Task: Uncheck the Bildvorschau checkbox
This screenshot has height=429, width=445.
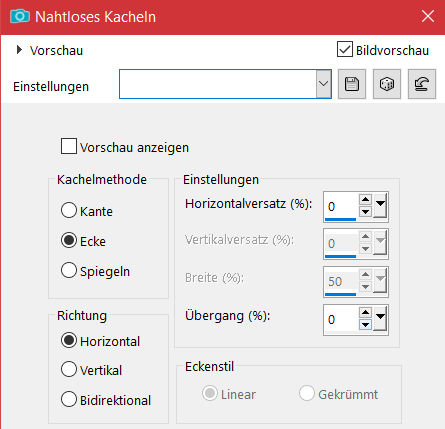Action: coord(345,49)
